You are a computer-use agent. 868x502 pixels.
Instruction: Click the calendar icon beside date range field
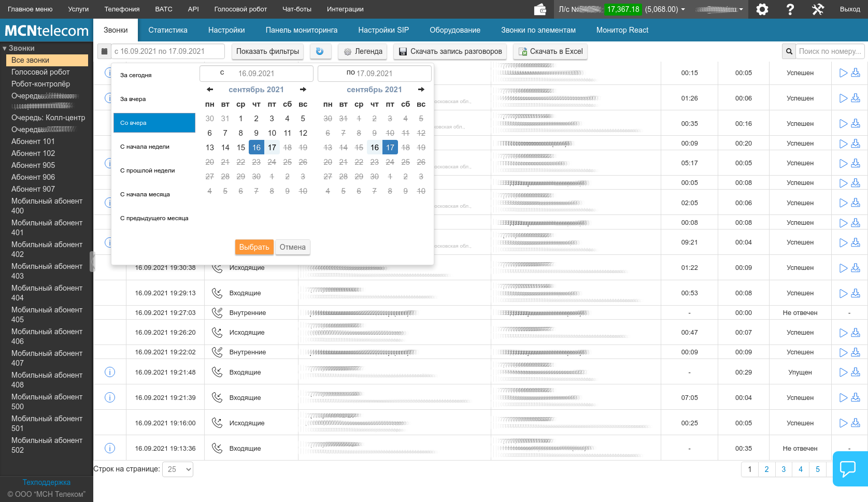pos(104,51)
